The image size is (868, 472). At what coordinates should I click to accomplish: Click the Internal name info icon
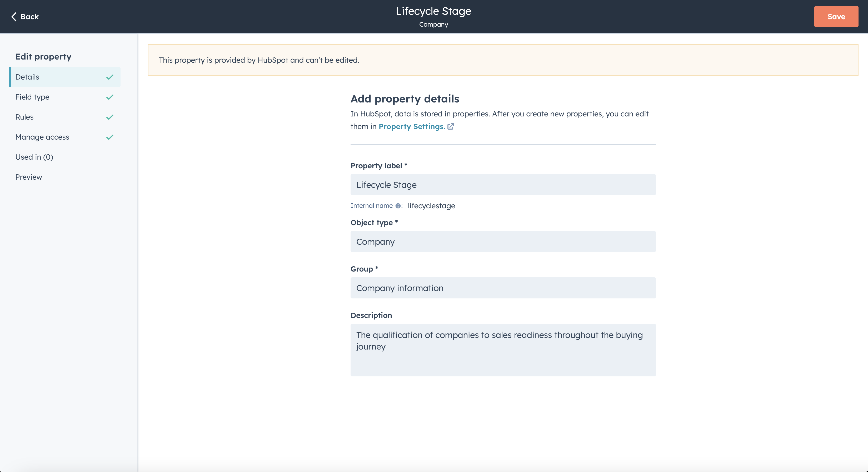pos(398,206)
